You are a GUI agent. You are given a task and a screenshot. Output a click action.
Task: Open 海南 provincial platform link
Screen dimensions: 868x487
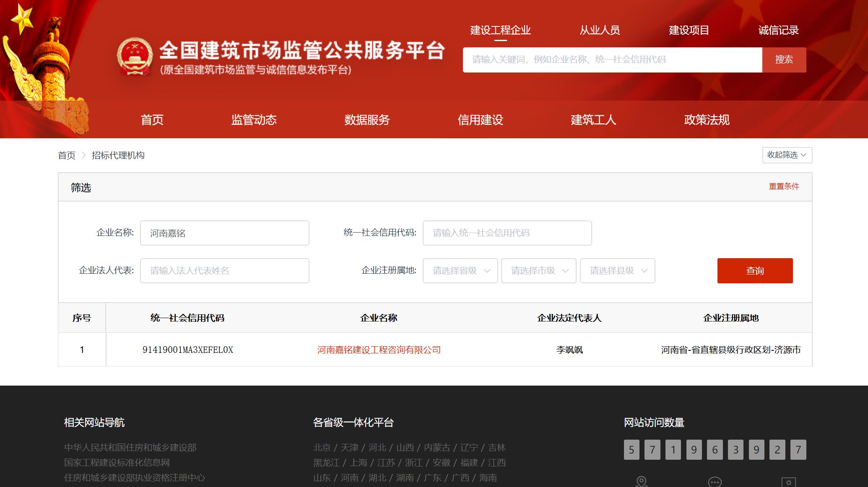point(488,478)
